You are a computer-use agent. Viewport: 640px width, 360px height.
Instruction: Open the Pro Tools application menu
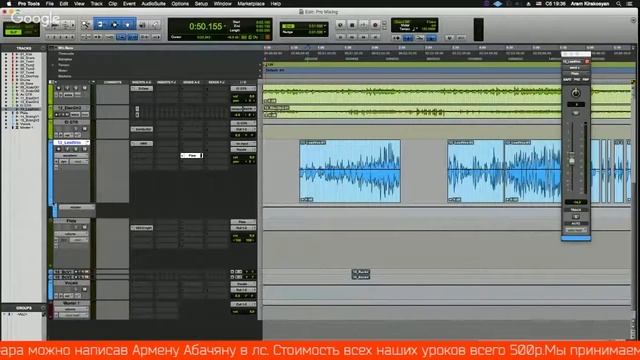[x=29, y=4]
